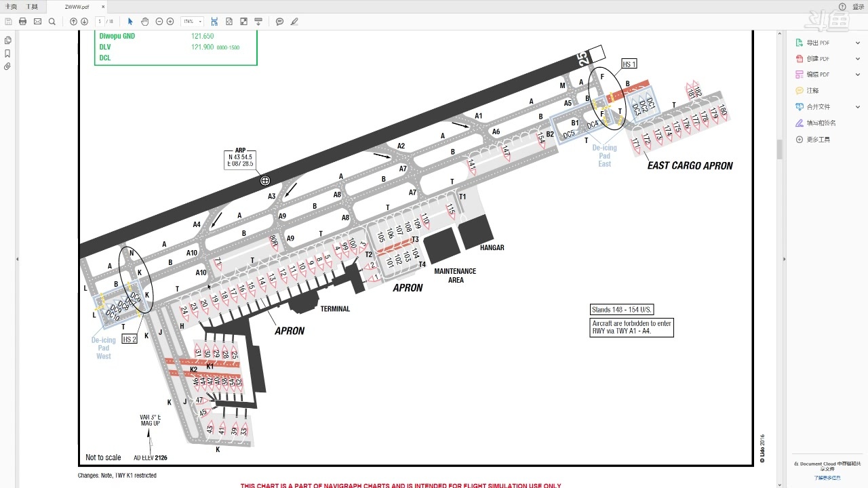This screenshot has height=488, width=868.
Task: Switch to the 工具 tab
Action: 32,6
